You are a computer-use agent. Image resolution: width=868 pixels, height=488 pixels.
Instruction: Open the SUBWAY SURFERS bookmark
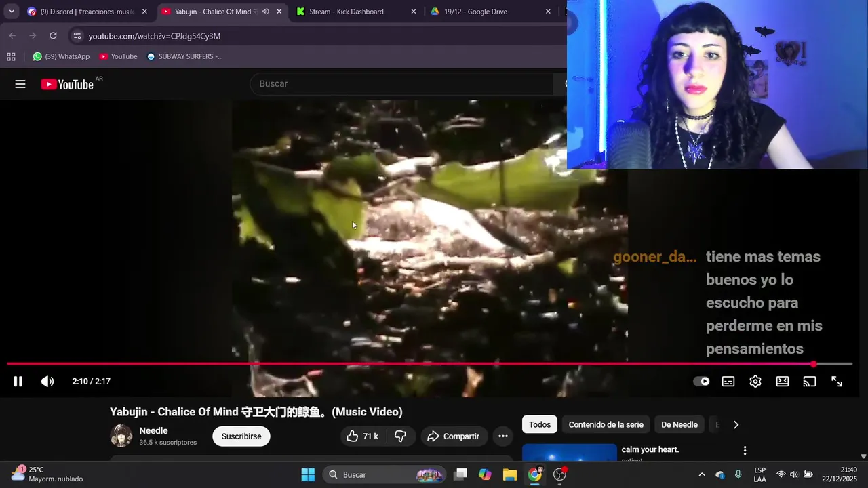tap(184, 56)
